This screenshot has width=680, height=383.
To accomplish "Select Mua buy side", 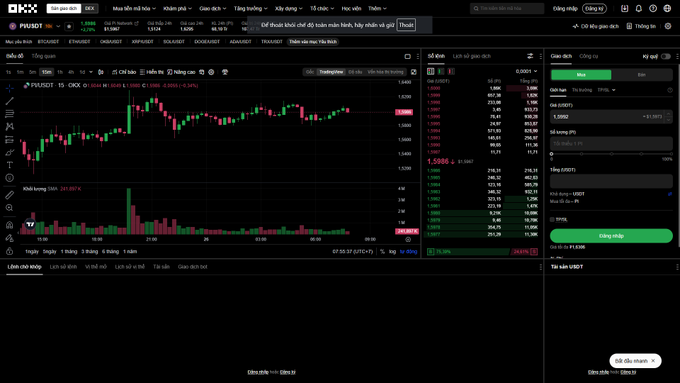I will point(581,75).
